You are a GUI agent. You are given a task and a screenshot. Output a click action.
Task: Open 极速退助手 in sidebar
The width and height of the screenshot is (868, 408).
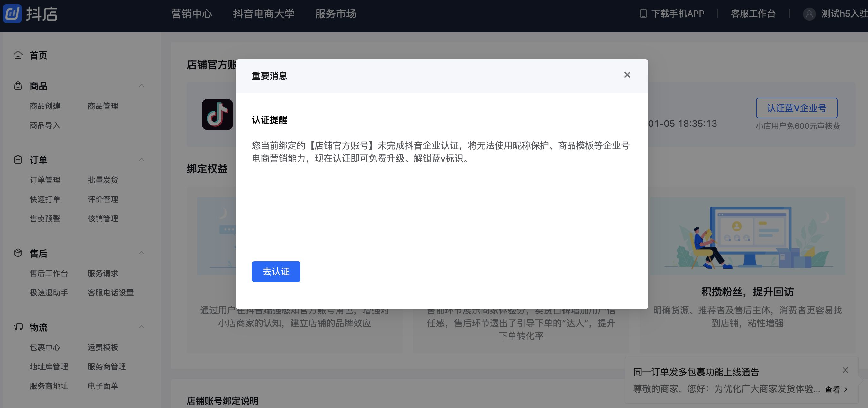[x=49, y=292]
